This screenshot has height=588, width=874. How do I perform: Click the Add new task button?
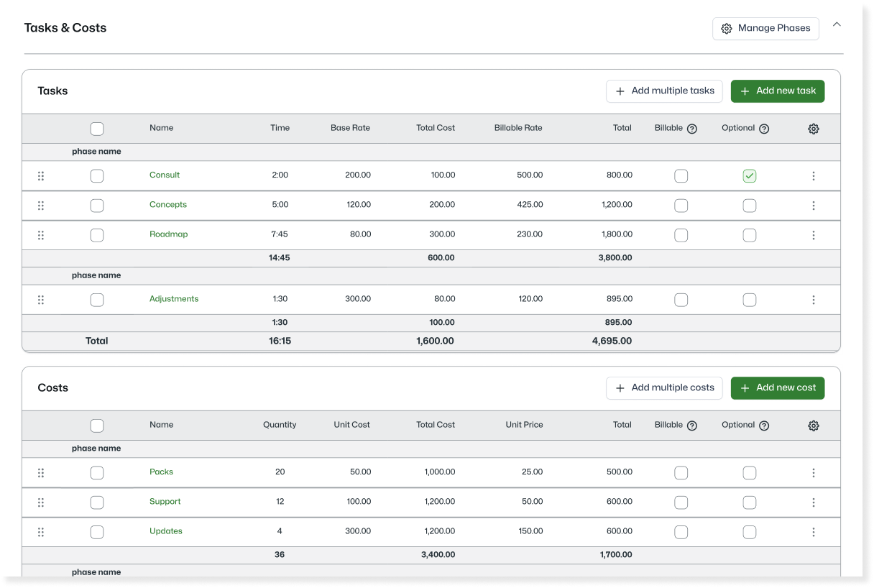click(778, 91)
